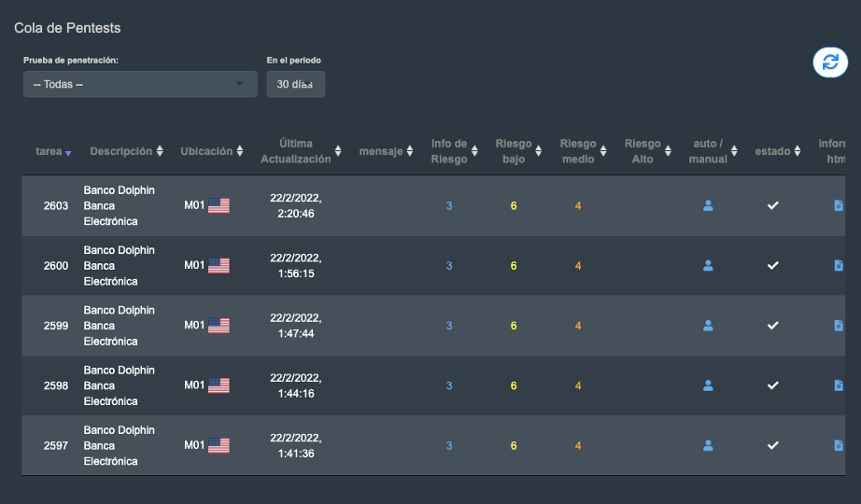Click status checkmark for task 2600
This screenshot has height=504, width=861.
(x=772, y=265)
